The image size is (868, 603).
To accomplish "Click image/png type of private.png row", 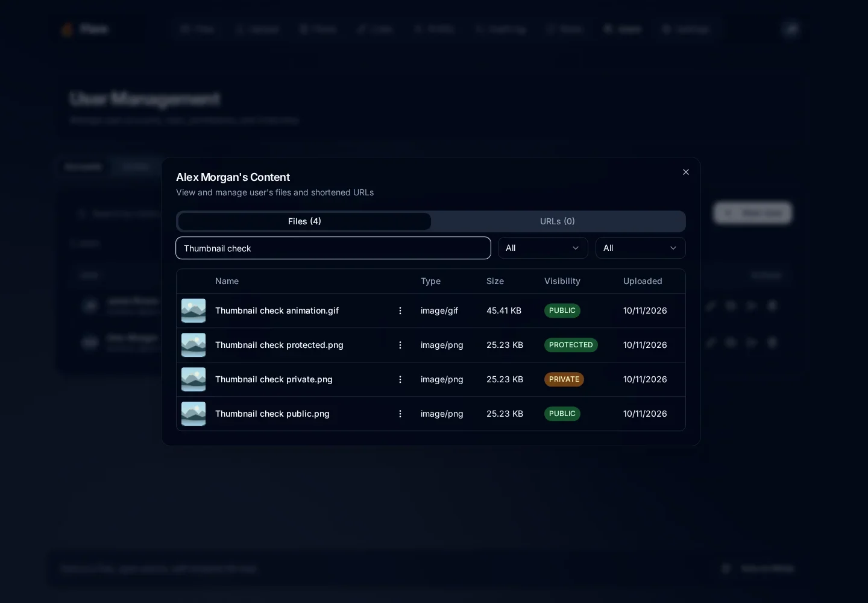I will click(442, 379).
